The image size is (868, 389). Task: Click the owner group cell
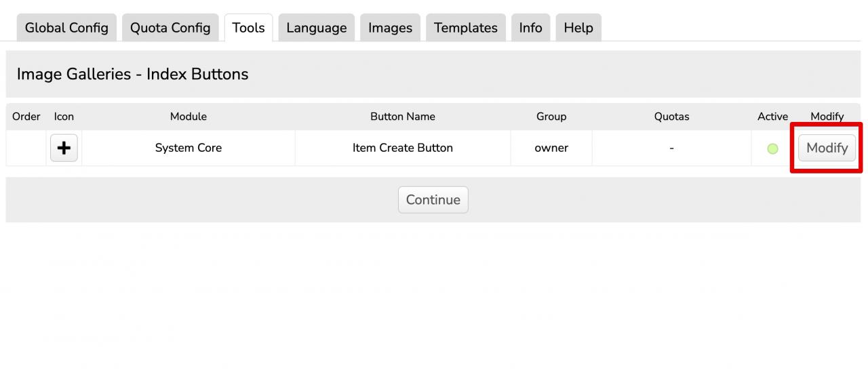pos(551,148)
